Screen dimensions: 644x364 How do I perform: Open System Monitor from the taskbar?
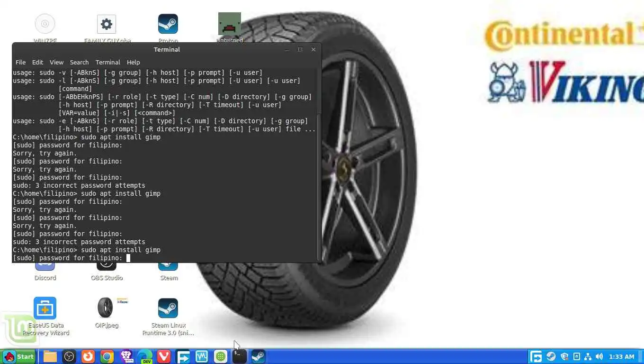coord(202,356)
